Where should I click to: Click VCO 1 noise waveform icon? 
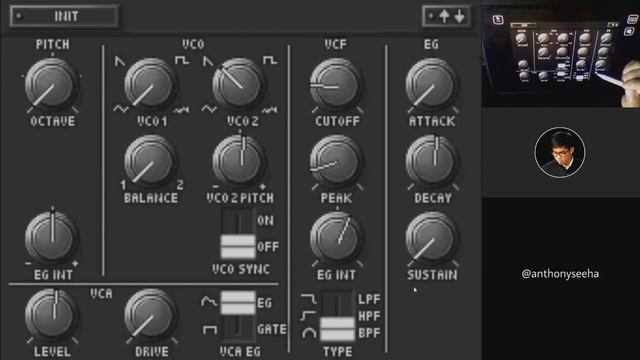pyautogui.click(x=181, y=109)
